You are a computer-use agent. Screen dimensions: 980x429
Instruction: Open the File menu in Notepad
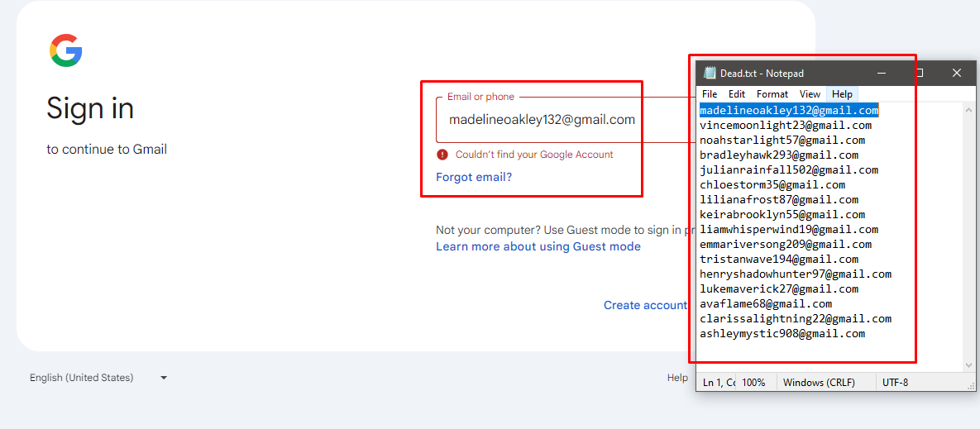coord(710,93)
